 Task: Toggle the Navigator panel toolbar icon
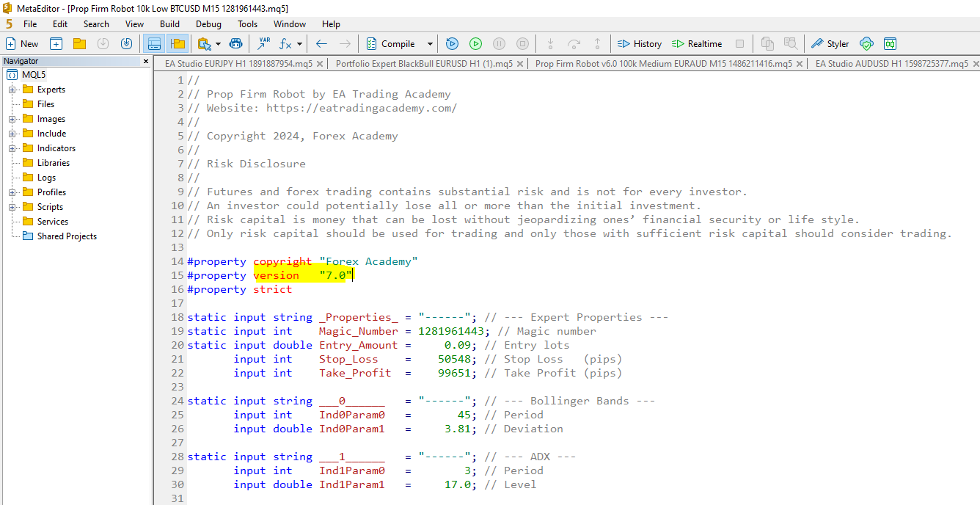pyautogui.click(x=177, y=44)
